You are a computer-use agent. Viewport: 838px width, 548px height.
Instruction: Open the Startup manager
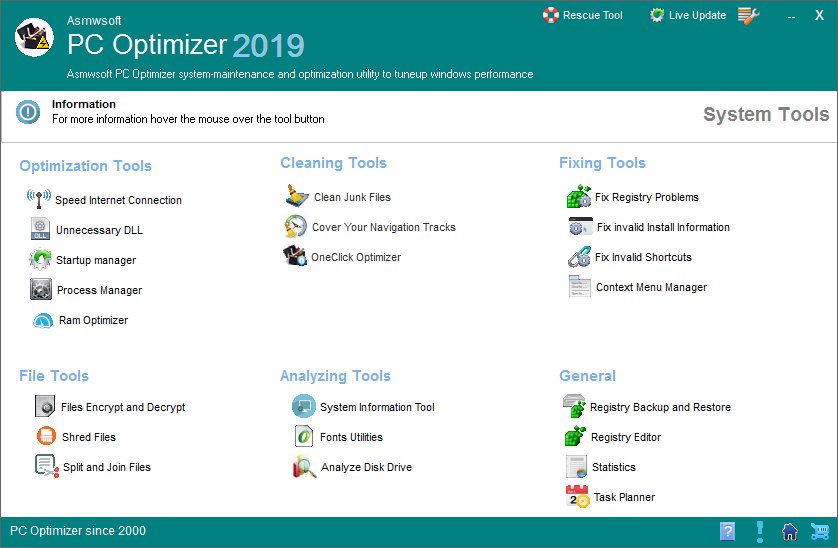(96, 260)
